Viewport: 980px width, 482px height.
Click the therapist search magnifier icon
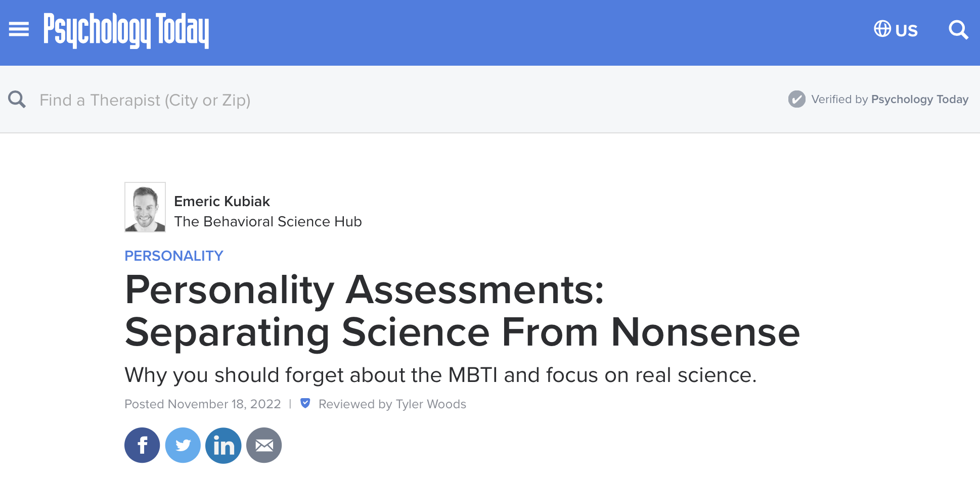pos(17,100)
